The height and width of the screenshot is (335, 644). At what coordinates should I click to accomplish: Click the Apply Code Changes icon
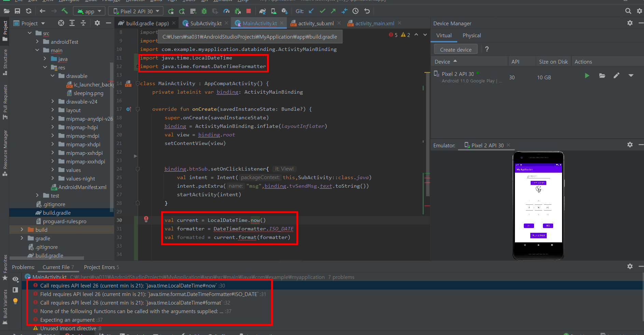coord(193,11)
